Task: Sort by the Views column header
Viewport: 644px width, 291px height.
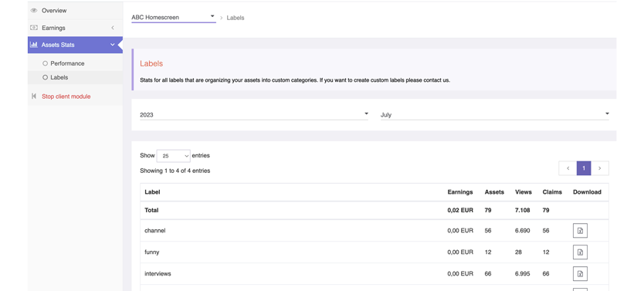Action: 524,192
